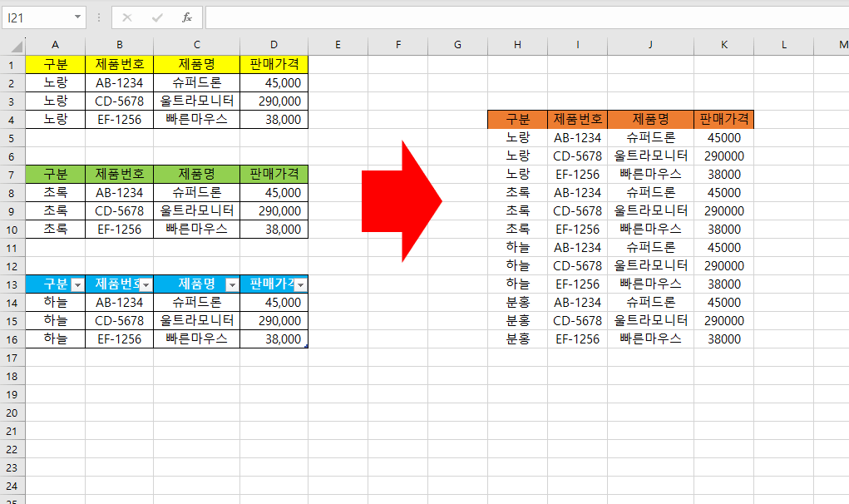Click yellow 제품번호 header cell B1
Image resolution: width=849 pixels, height=504 pixels.
point(119,64)
